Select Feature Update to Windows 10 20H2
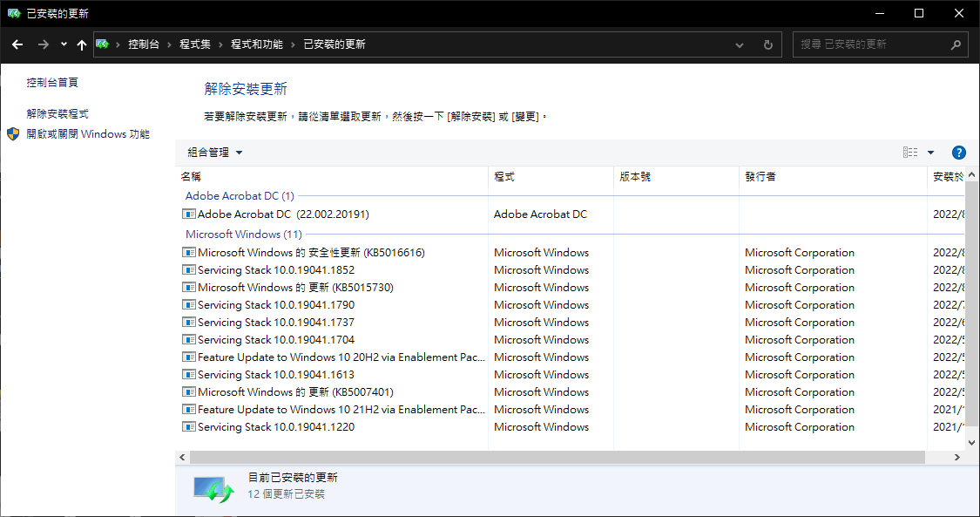 point(341,357)
